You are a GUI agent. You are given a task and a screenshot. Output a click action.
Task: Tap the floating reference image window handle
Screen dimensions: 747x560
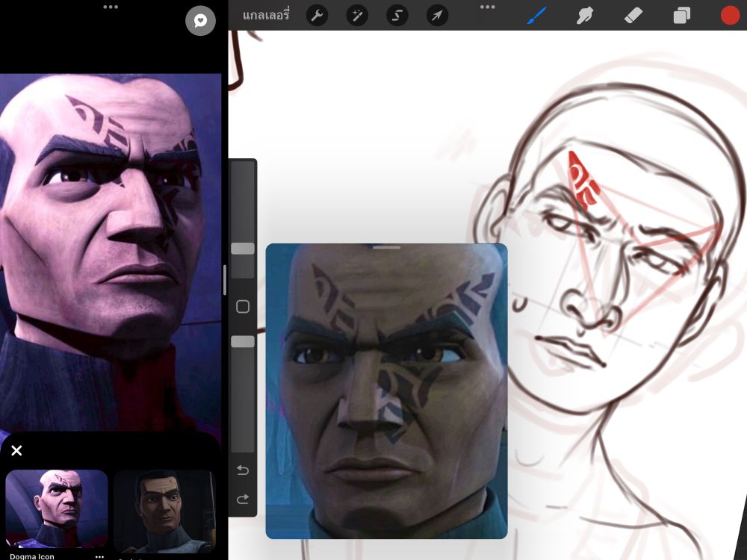coord(386,248)
